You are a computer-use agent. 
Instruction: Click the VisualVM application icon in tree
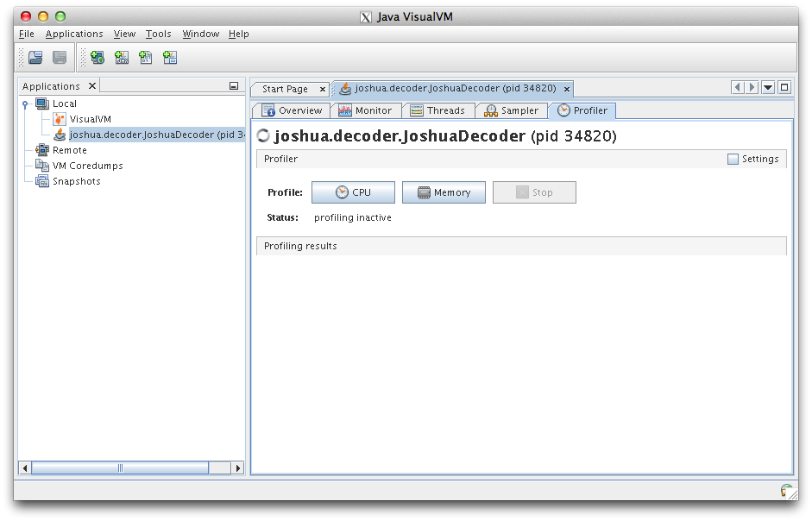(60, 119)
